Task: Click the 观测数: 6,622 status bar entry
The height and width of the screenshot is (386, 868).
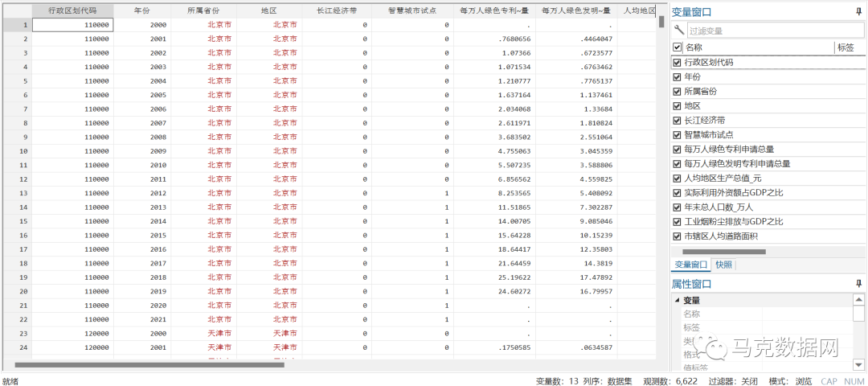Action: (670, 381)
